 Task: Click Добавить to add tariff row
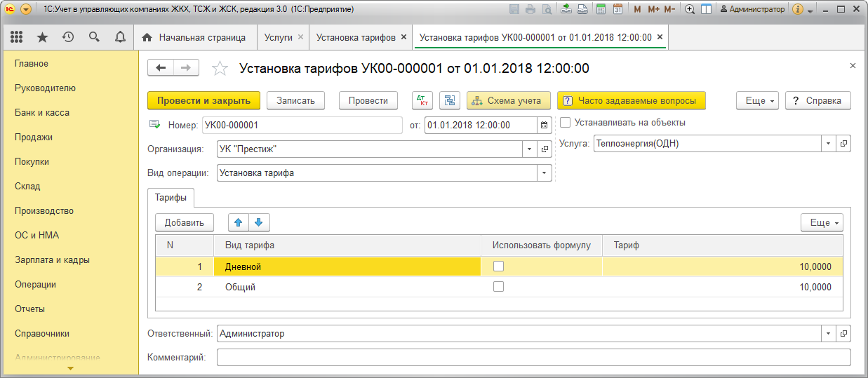click(184, 222)
